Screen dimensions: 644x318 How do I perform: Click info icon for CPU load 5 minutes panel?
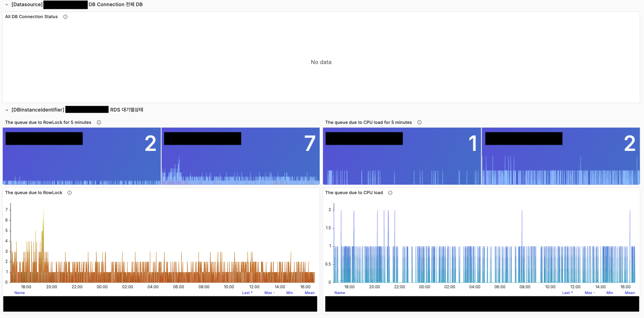[419, 123]
